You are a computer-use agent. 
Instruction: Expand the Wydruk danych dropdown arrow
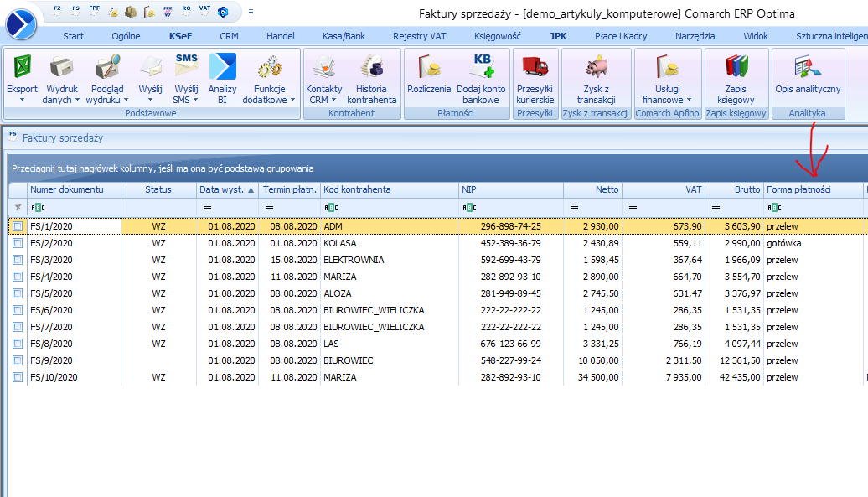click(x=77, y=101)
